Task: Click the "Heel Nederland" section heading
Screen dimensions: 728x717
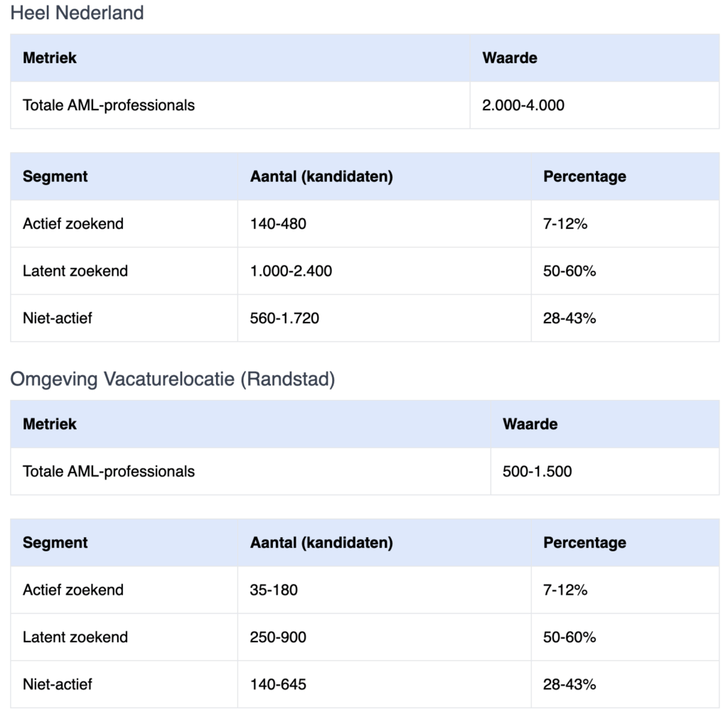Action: [x=77, y=13]
